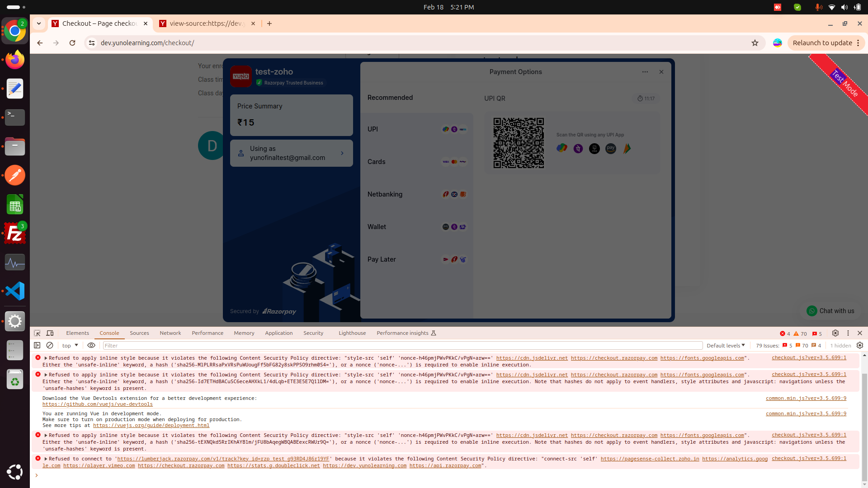Click the clear console icon

tap(50, 345)
